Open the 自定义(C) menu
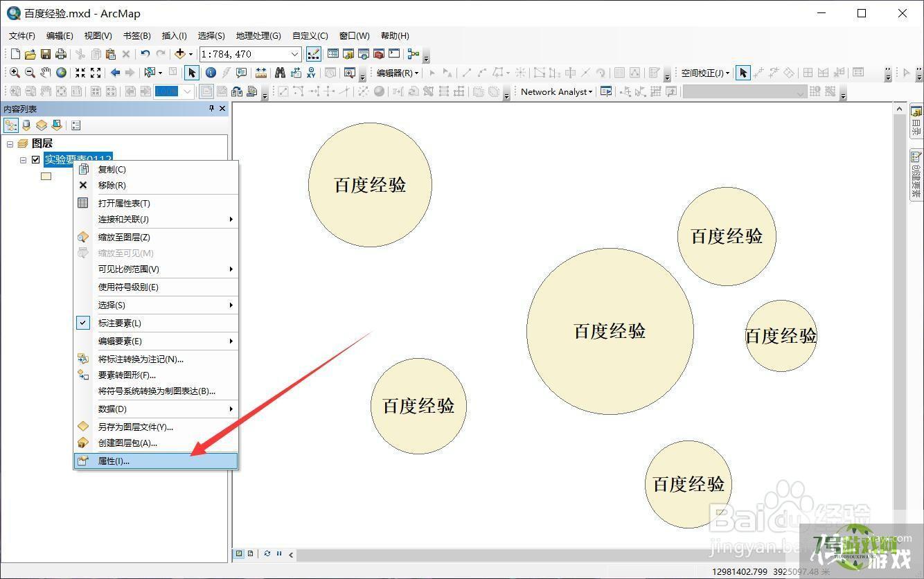The width and height of the screenshot is (924, 579). click(310, 35)
